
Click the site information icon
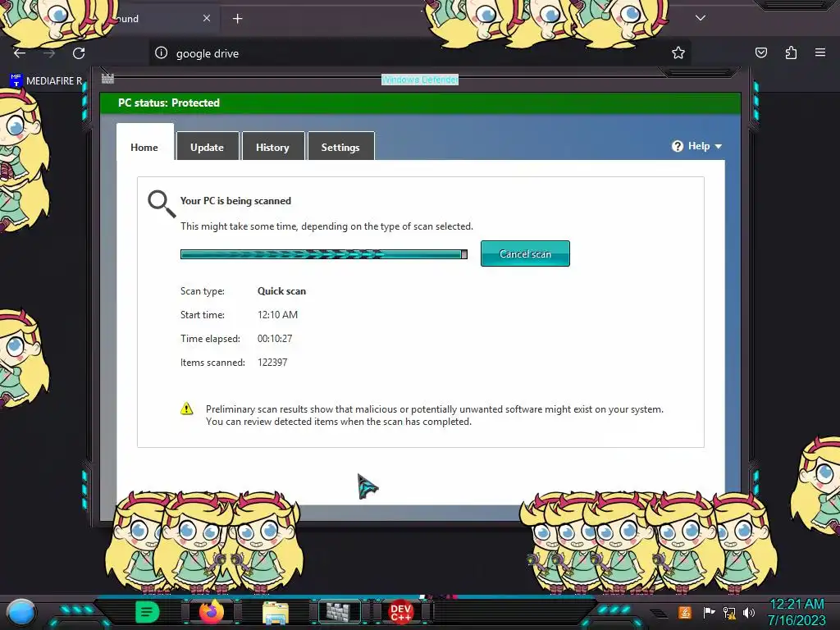click(x=162, y=52)
